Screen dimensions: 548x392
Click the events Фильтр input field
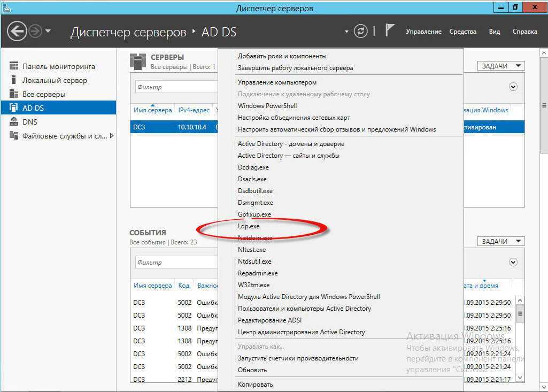pos(176,263)
